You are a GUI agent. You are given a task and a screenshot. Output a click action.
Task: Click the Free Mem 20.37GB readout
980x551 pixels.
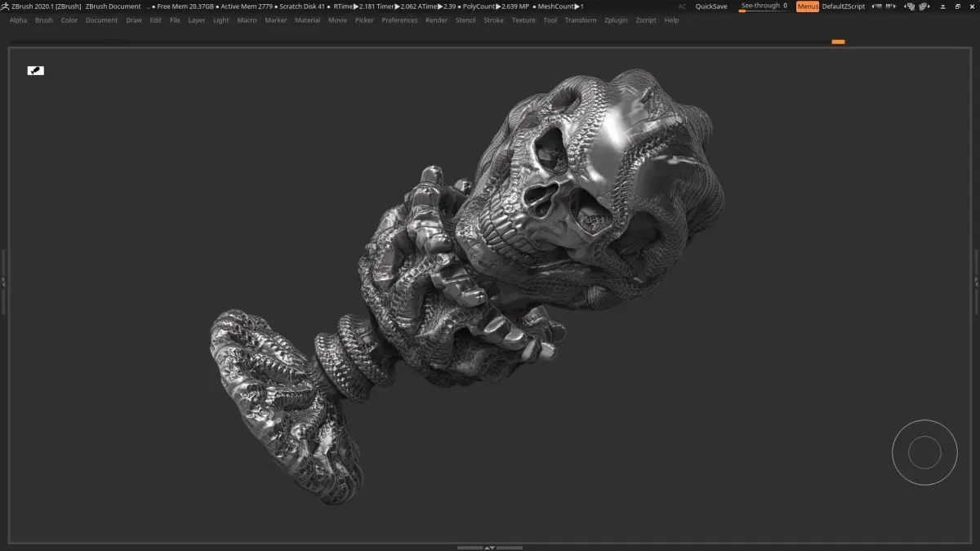185,7
